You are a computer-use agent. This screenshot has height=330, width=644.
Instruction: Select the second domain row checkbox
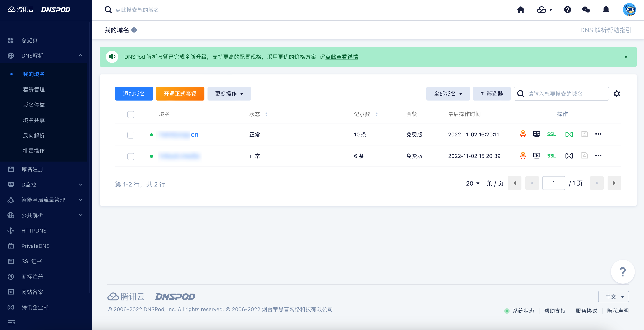pos(131,156)
